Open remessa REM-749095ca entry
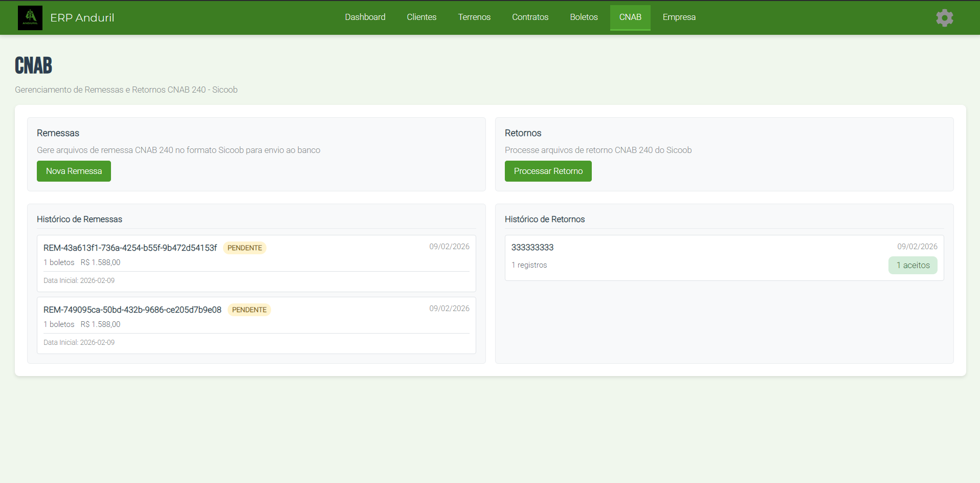980x483 pixels. pos(132,310)
